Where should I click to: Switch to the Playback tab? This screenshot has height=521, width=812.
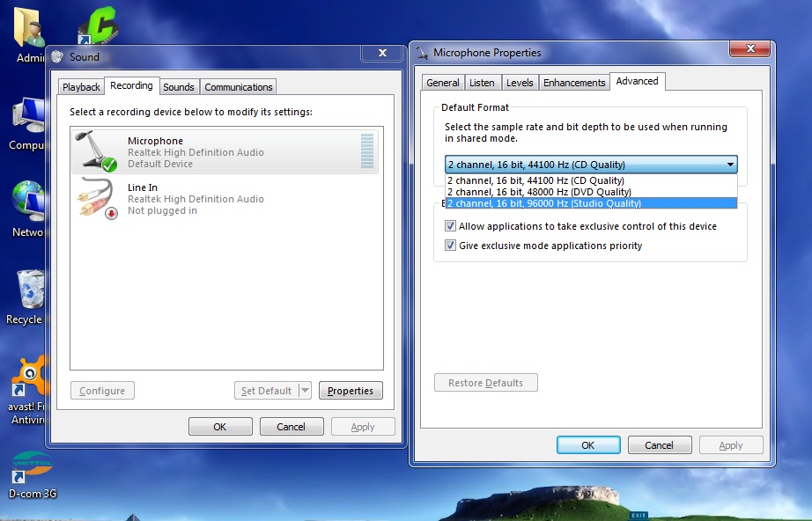(81, 87)
